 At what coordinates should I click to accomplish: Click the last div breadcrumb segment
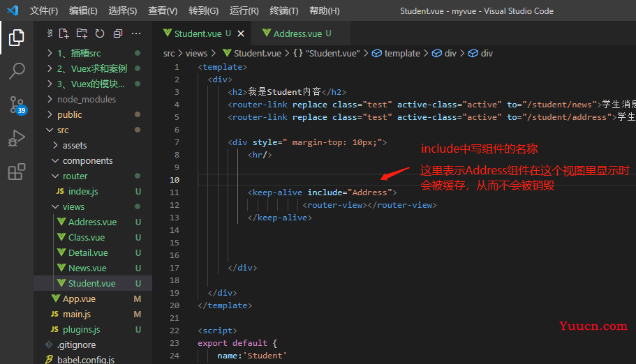(x=480, y=53)
